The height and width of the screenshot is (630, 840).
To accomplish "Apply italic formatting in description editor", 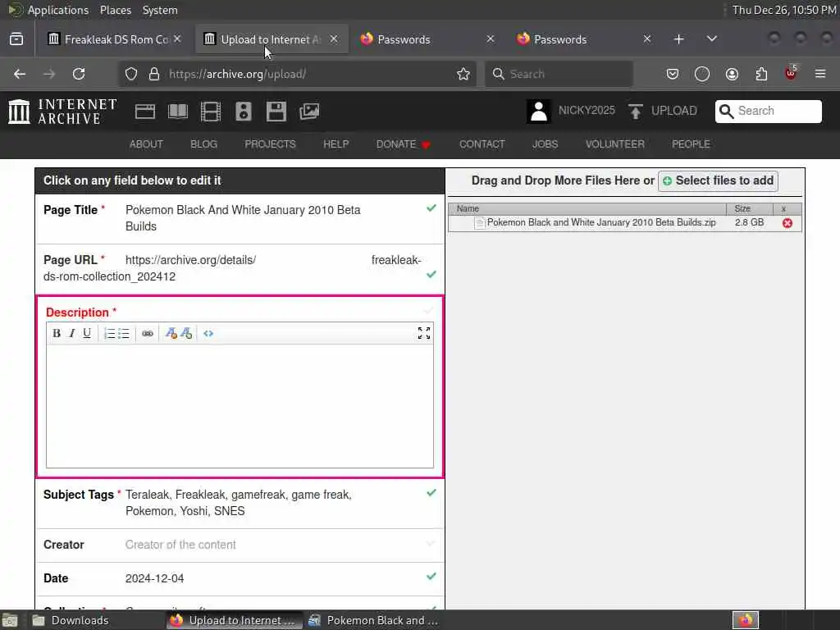I will (x=72, y=333).
